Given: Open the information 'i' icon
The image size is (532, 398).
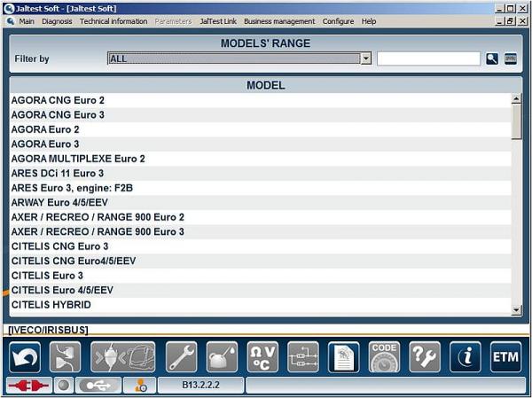Looking at the screenshot, I should coord(465,357).
